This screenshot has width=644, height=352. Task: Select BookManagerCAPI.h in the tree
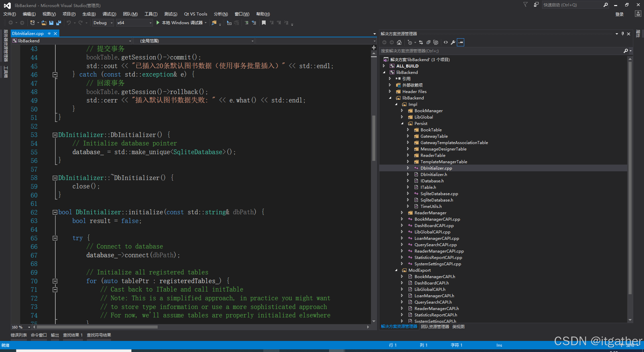click(435, 277)
